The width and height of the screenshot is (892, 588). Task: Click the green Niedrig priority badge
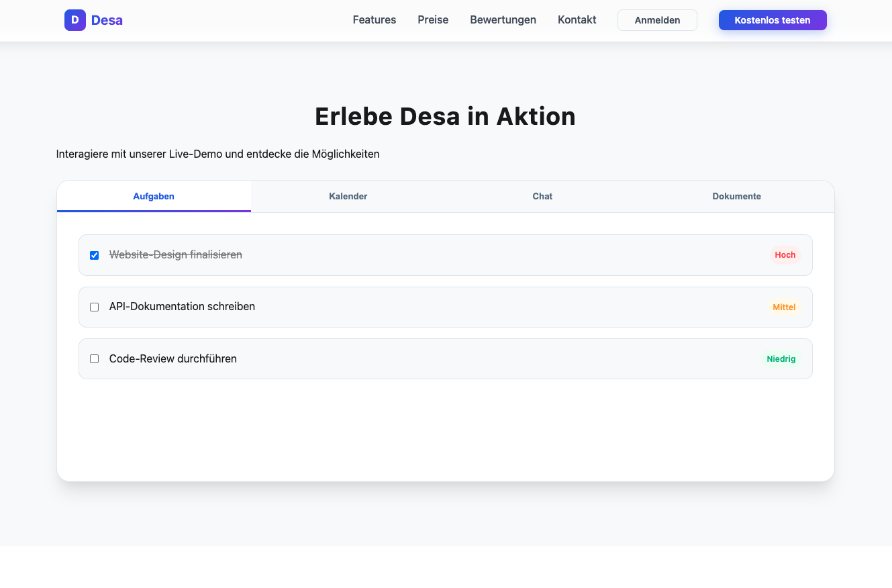click(781, 359)
